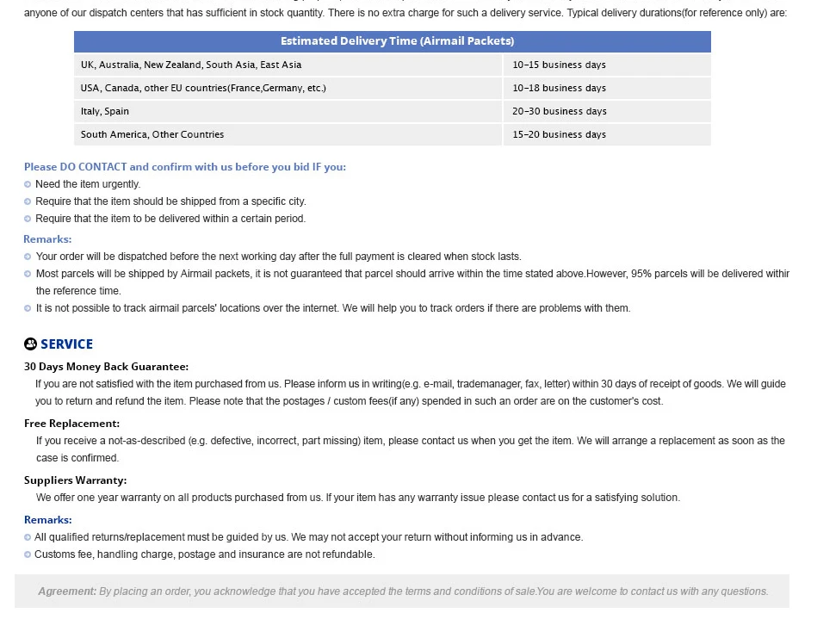This screenshot has height=644, width=817.
Task: Click the '30 Days Money Back Guarantee' heading
Action: 106,367
